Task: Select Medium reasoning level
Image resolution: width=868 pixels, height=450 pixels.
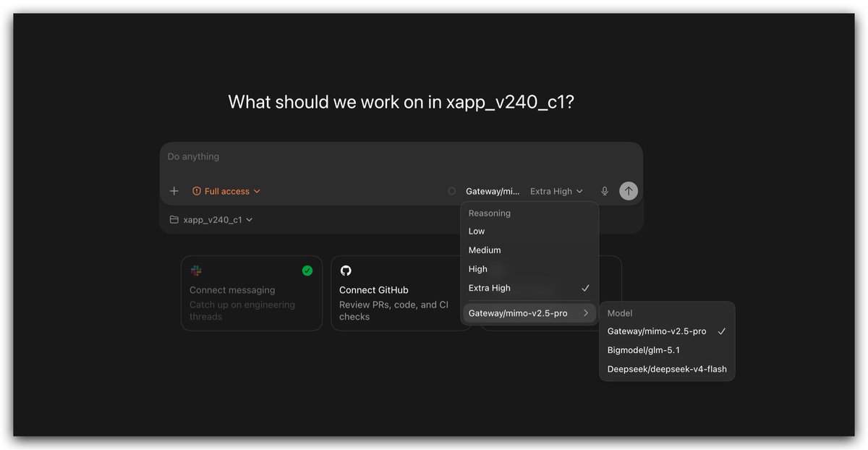Action: [529, 250]
